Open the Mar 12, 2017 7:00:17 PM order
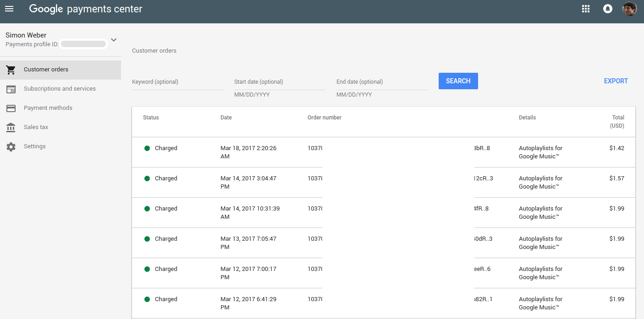This screenshot has height=319, width=644. [384, 273]
